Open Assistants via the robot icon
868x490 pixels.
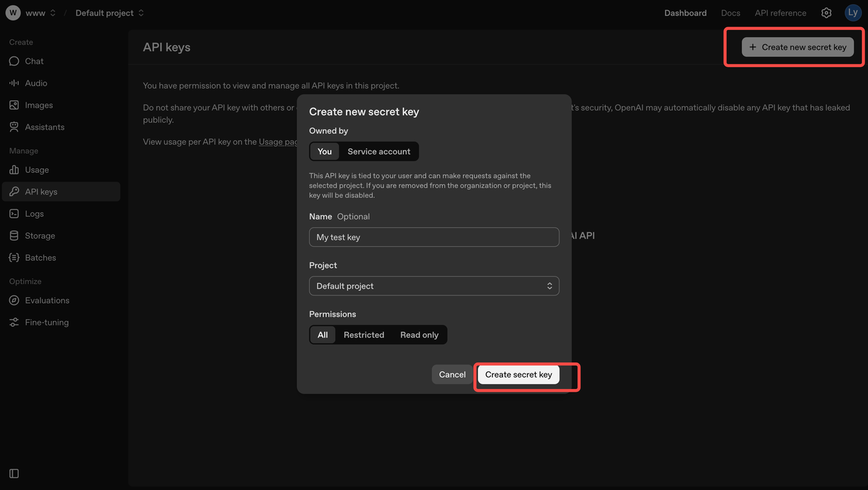point(14,127)
